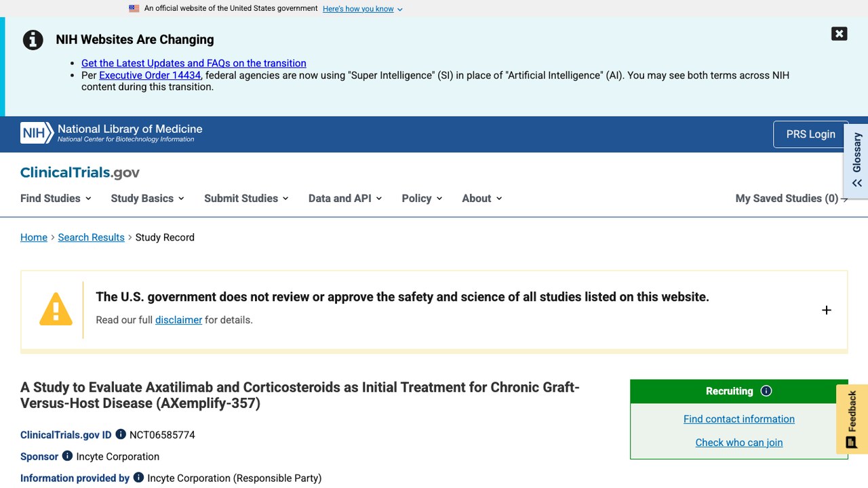The image size is (868, 488).
Task: Dismiss the NIH Websites Are Changing banner
Action: pos(840,34)
